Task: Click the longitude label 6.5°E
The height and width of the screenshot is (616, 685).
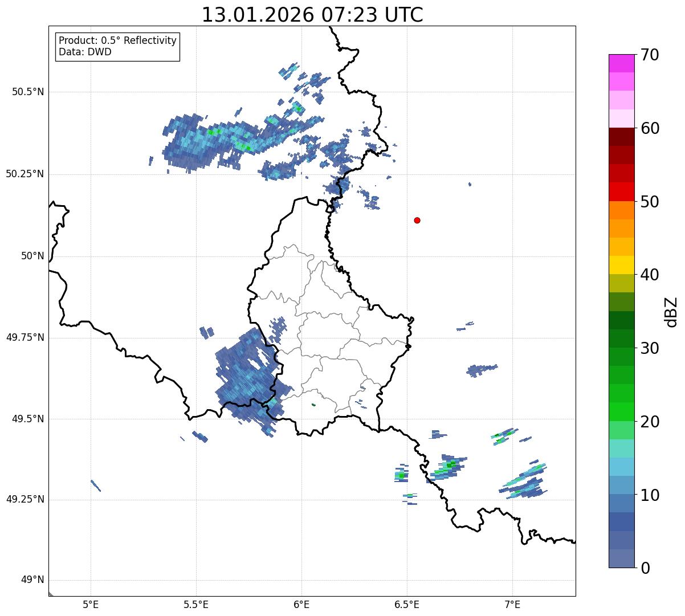Action: click(407, 604)
